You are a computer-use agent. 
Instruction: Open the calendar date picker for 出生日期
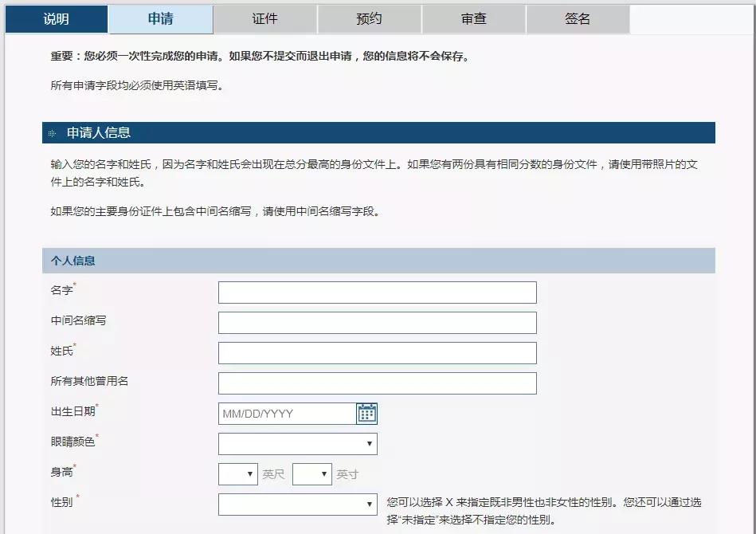(368, 414)
